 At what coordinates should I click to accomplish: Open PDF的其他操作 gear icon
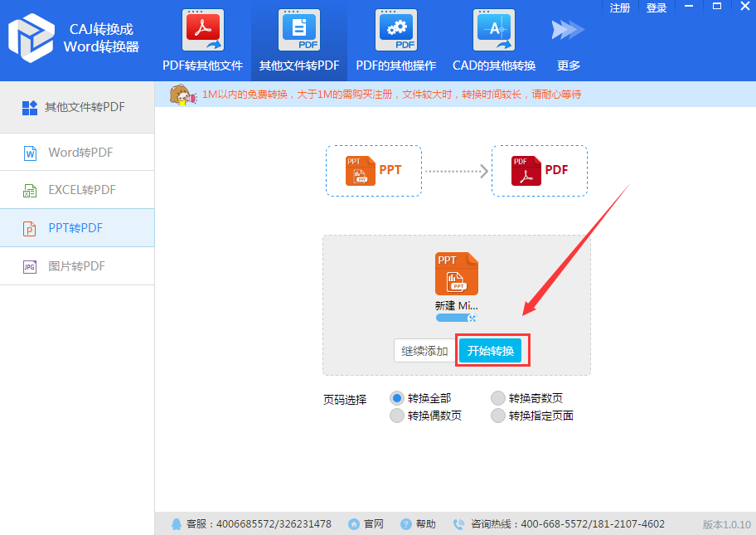[395, 30]
